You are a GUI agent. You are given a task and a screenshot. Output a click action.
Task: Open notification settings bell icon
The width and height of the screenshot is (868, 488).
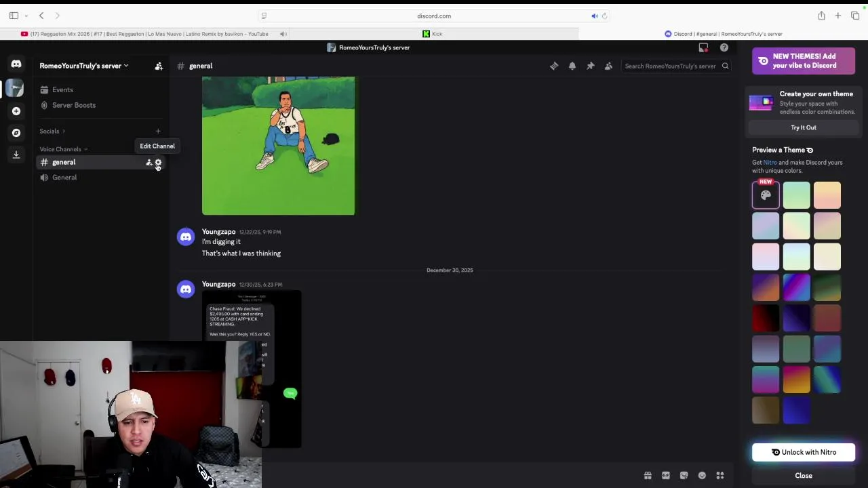tap(572, 66)
